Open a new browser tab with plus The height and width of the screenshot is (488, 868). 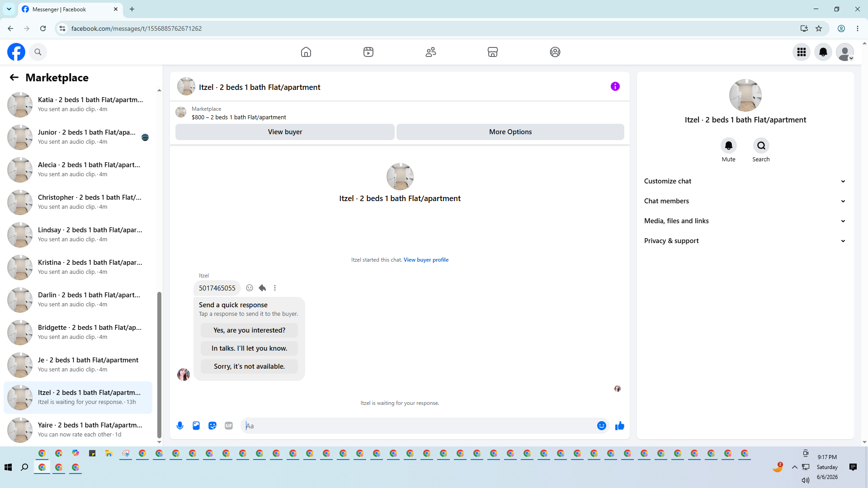click(132, 9)
